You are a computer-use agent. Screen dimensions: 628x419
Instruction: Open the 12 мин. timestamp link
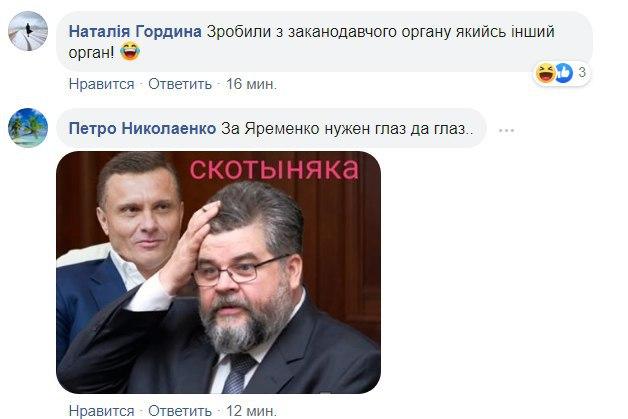pyautogui.click(x=251, y=411)
